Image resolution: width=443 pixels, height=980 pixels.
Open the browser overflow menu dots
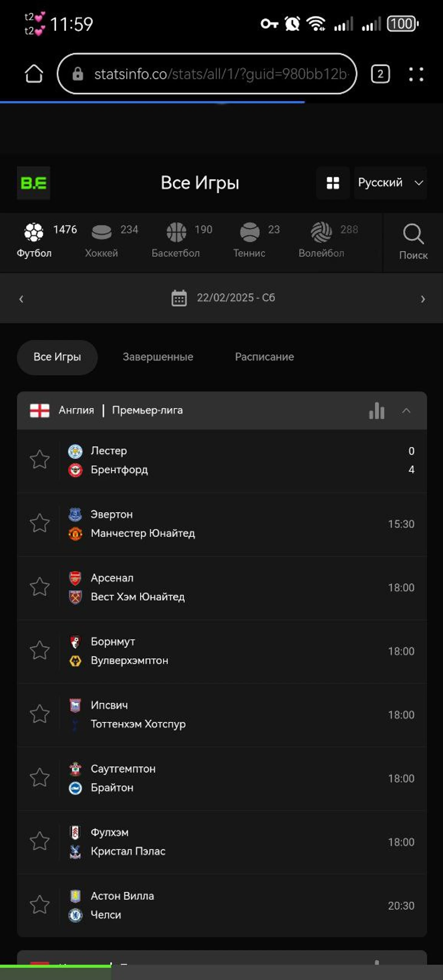coord(416,74)
